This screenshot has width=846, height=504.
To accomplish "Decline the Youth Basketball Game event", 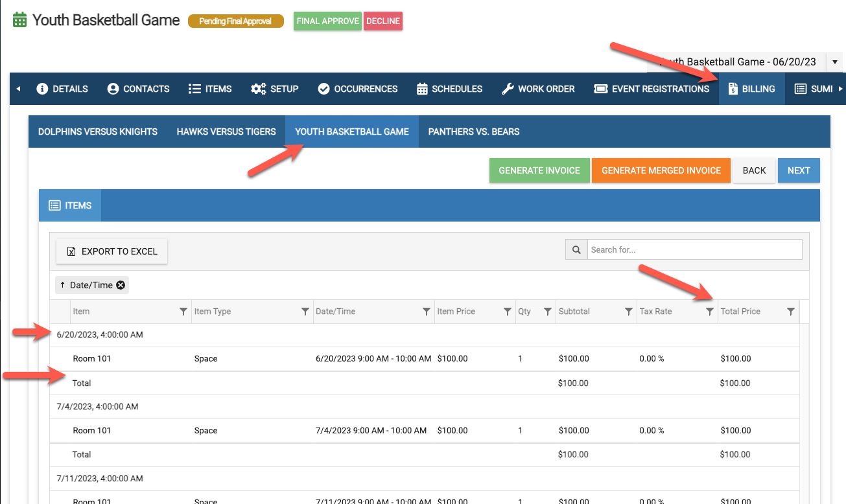I will [382, 21].
